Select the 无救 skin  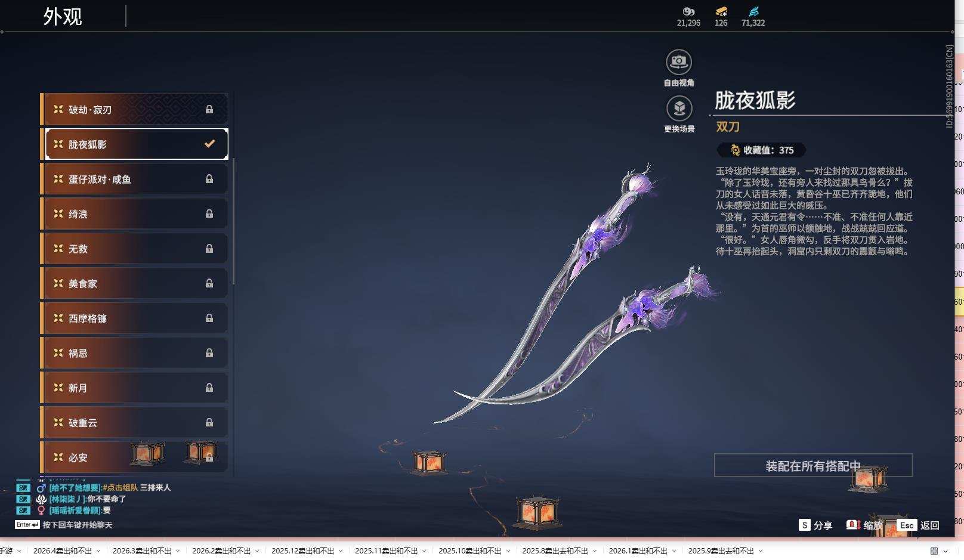pyautogui.click(x=134, y=248)
